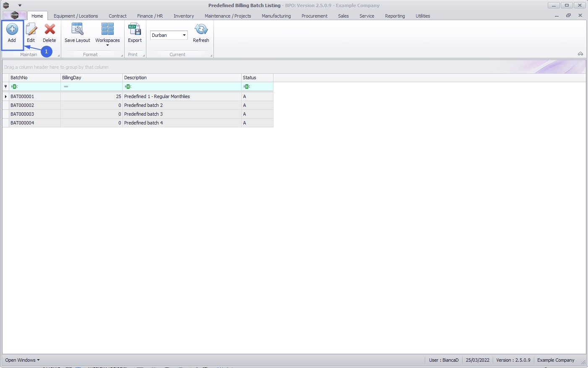Open the Print group dialog launcher
Image resolution: width=588 pixels, height=368 pixels.
(143, 55)
